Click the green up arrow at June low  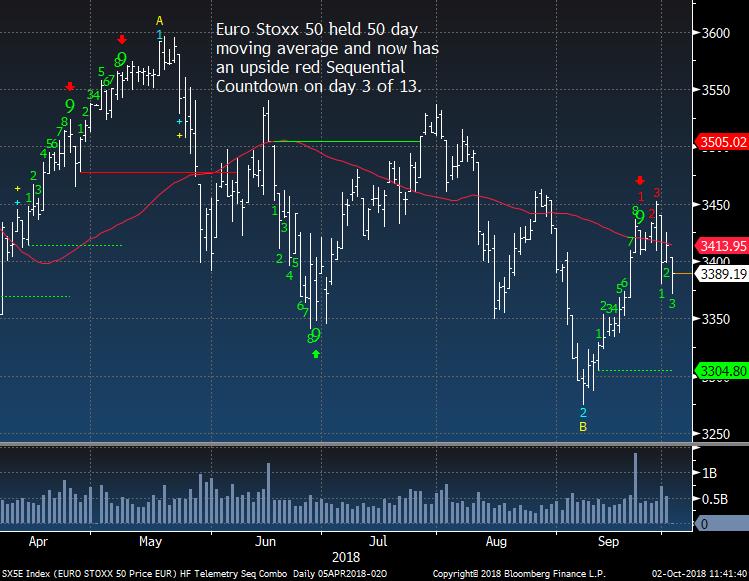point(316,354)
